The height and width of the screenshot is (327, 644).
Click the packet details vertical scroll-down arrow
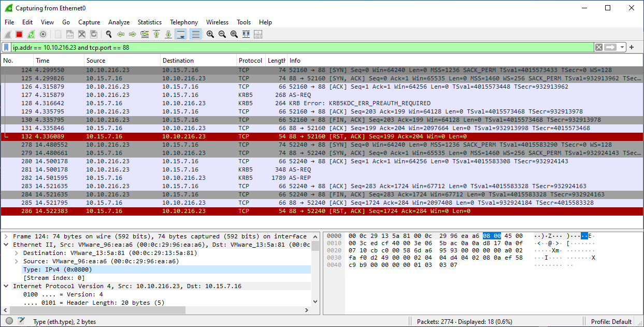315,302
